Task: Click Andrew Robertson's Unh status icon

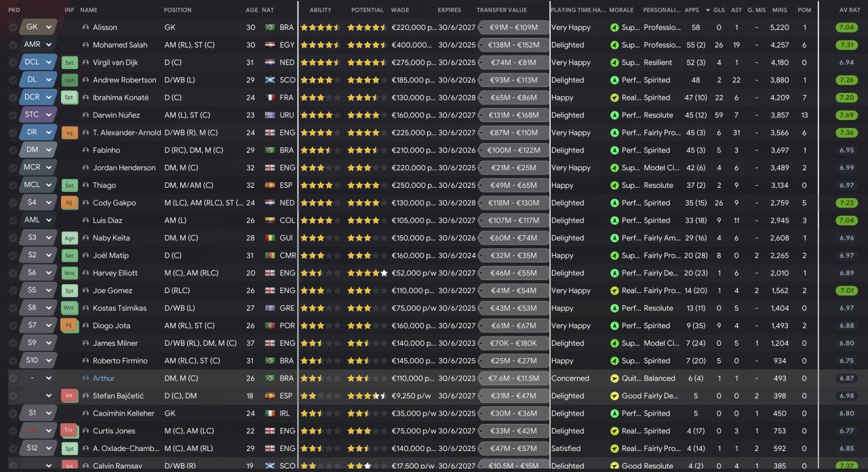Action: tap(69, 80)
